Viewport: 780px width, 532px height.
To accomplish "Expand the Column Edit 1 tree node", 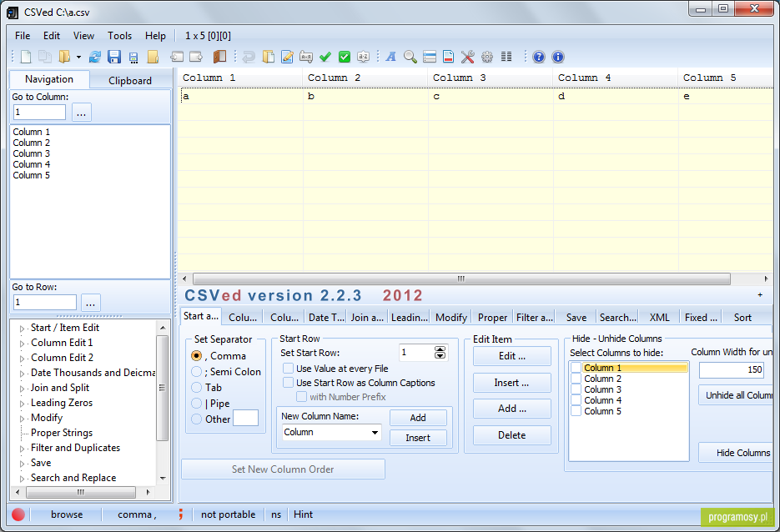I will [x=22, y=343].
